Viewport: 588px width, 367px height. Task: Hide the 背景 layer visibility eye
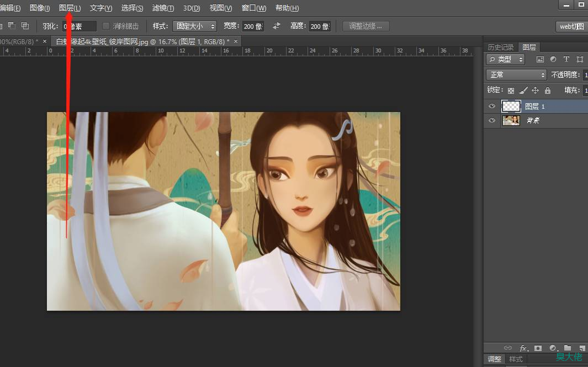pos(492,120)
